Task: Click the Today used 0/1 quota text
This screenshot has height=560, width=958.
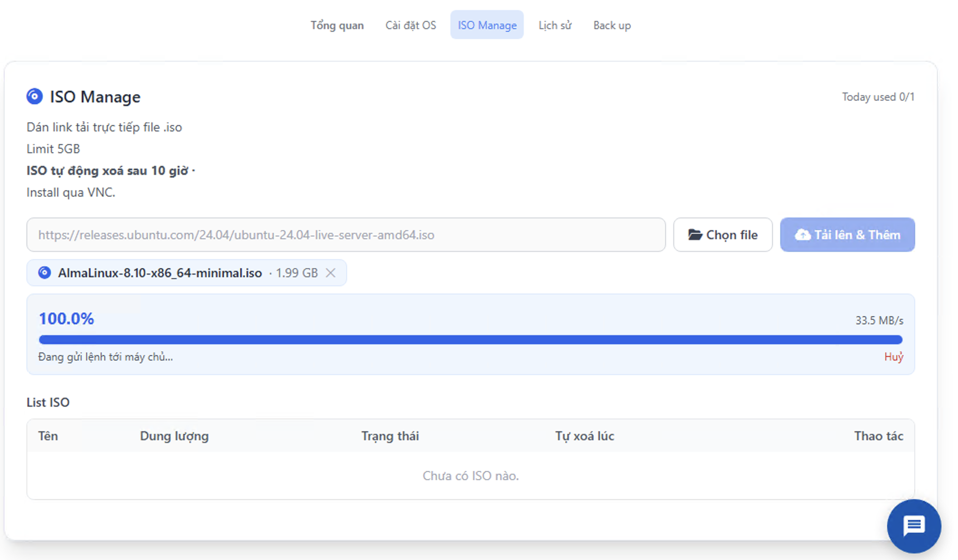Action: 878,97
